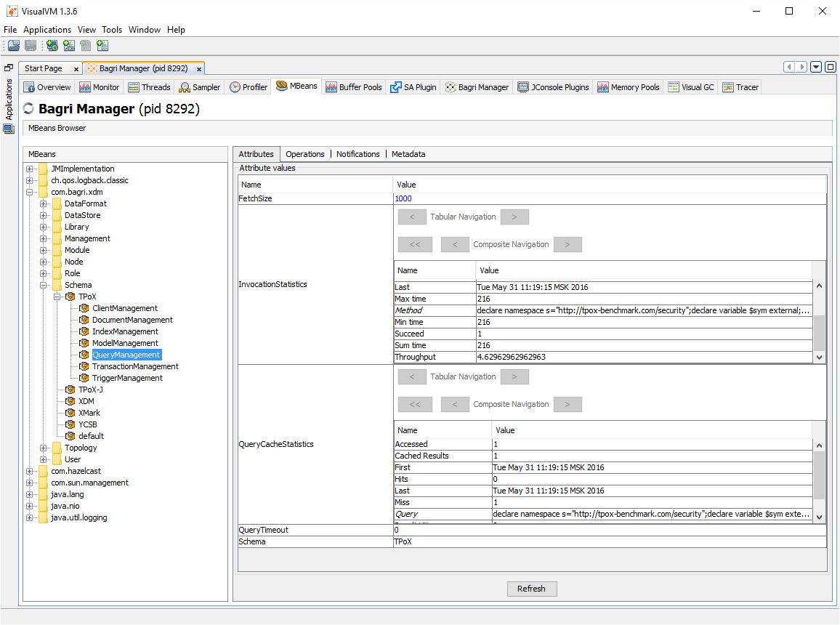Open the Sampler tab
This screenshot has height=625, width=840.
click(x=199, y=86)
